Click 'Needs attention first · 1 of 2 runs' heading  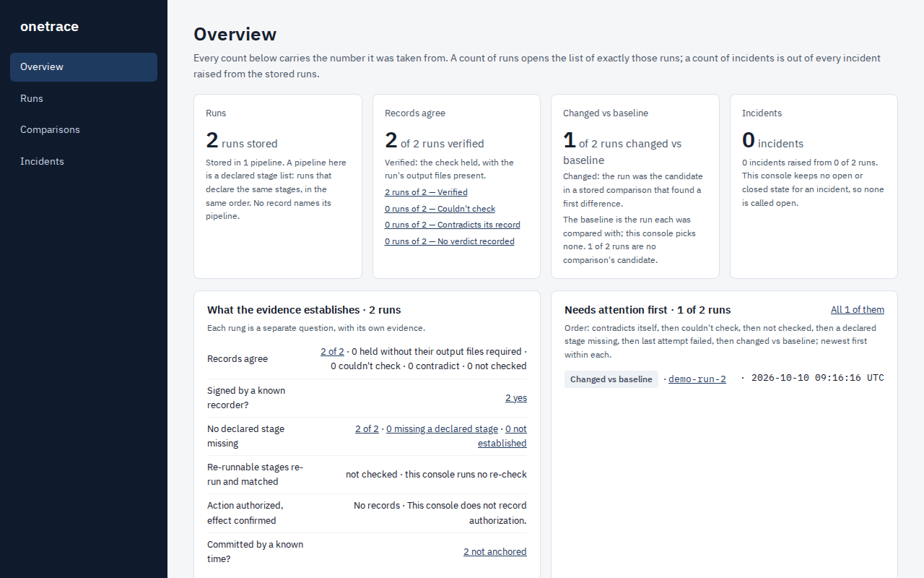[x=648, y=310]
